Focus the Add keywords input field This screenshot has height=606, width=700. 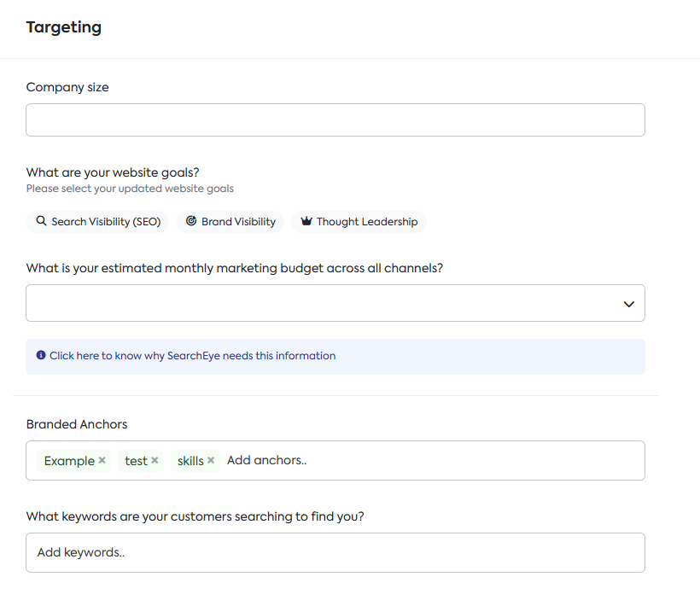(335, 552)
